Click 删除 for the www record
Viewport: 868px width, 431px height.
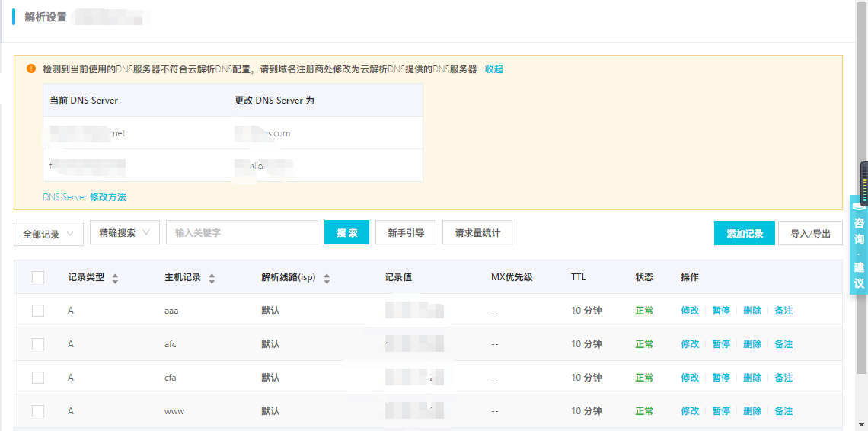coord(752,411)
